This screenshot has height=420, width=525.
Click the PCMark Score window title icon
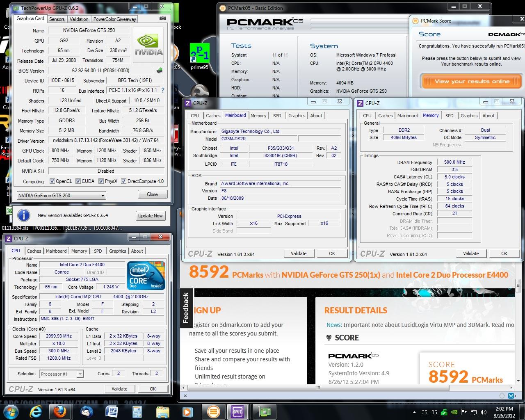(415, 21)
